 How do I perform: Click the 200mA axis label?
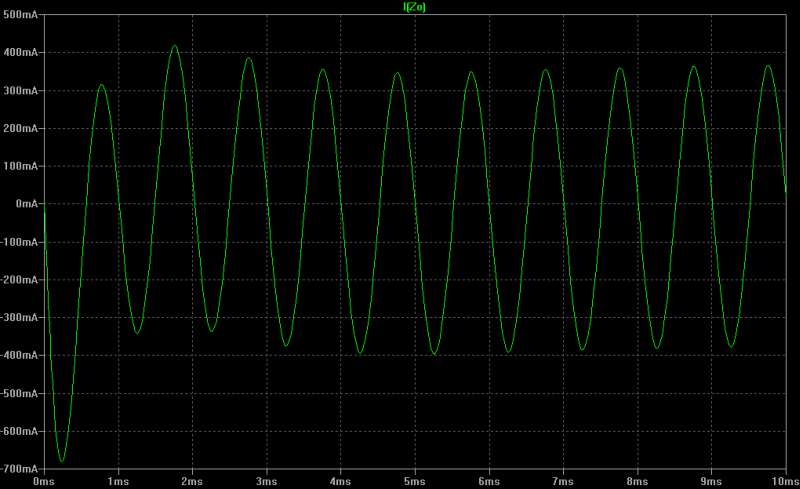[20, 128]
